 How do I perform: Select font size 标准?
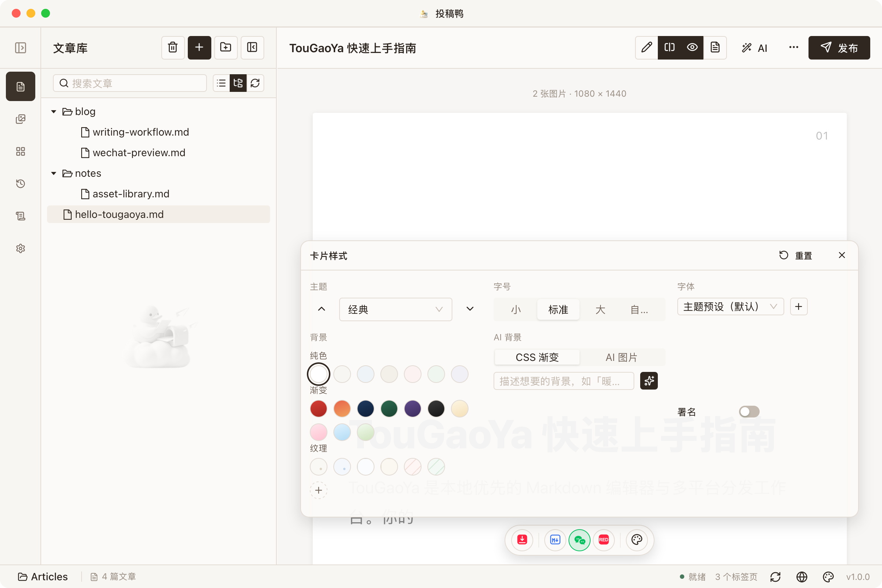pos(558,309)
